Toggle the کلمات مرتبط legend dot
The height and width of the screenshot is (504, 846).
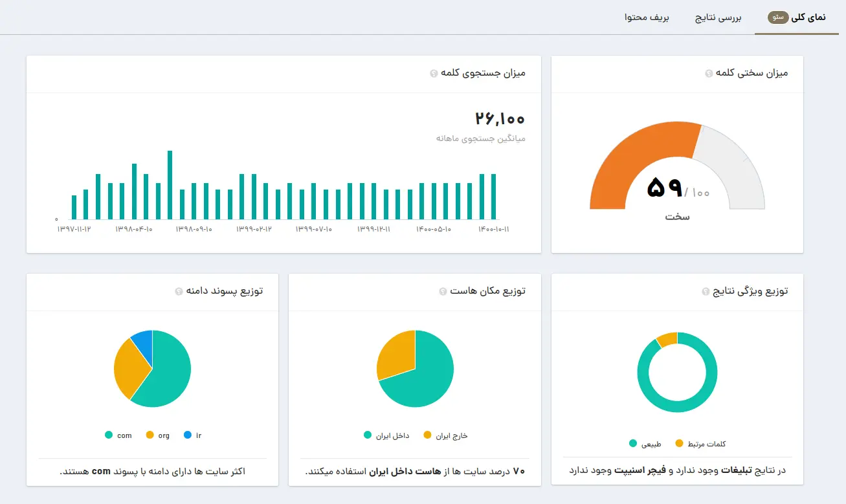tap(679, 444)
